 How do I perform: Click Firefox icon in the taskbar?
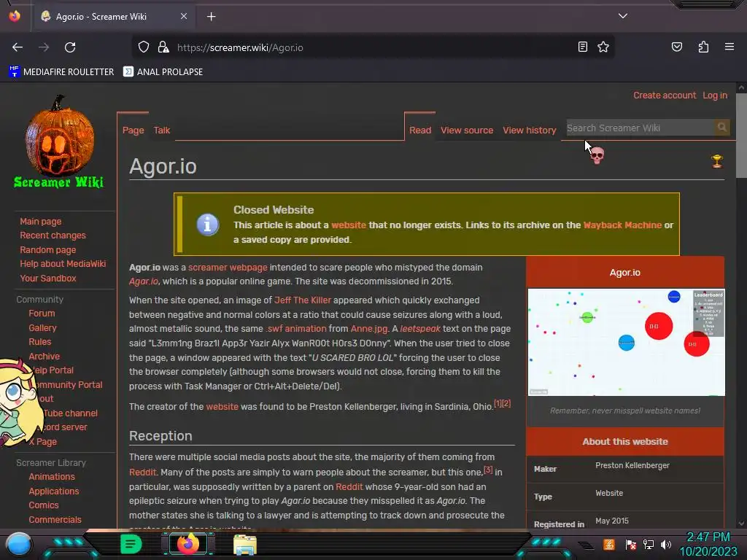coord(187,544)
